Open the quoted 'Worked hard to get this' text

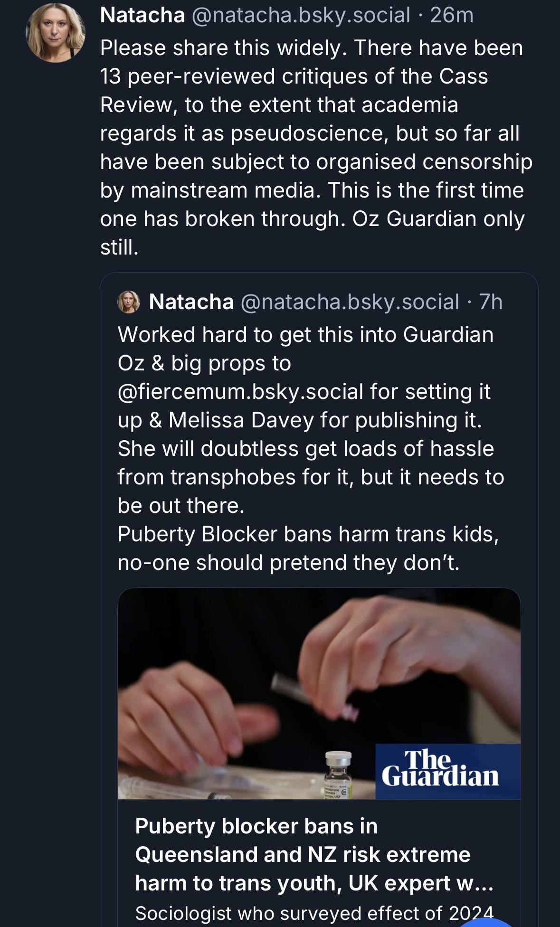click(305, 335)
